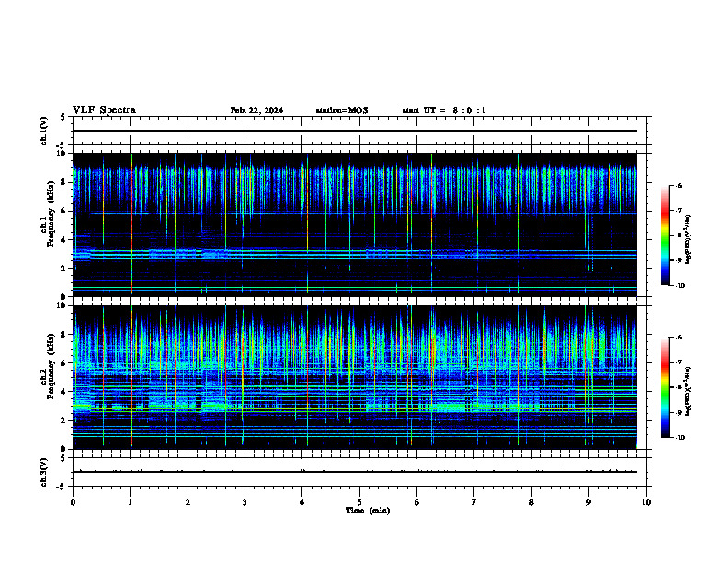Click the time axis tick label "5"
Image resolution: width=728 pixels, height=563 pixels.
pos(359,502)
